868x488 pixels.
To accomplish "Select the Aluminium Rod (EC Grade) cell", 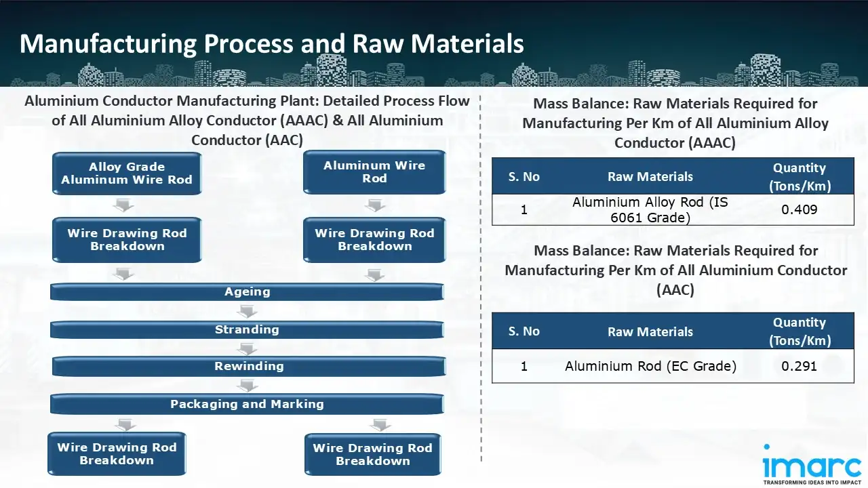I will point(650,366).
